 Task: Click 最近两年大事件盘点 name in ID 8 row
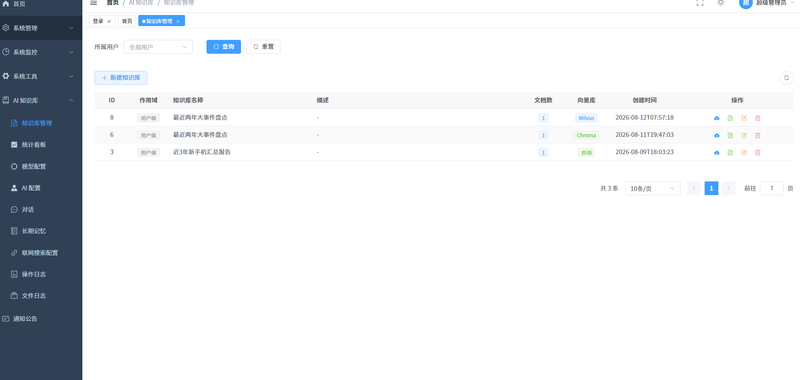coord(200,117)
